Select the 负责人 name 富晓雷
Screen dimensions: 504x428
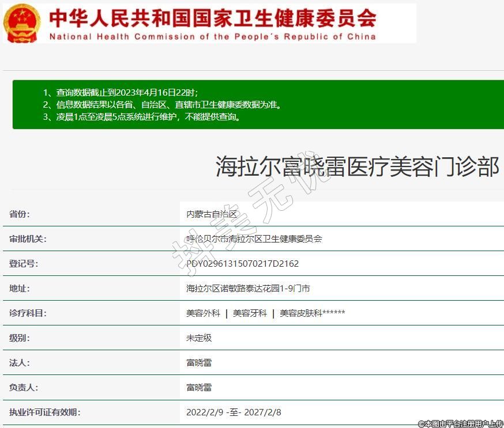[199, 388]
